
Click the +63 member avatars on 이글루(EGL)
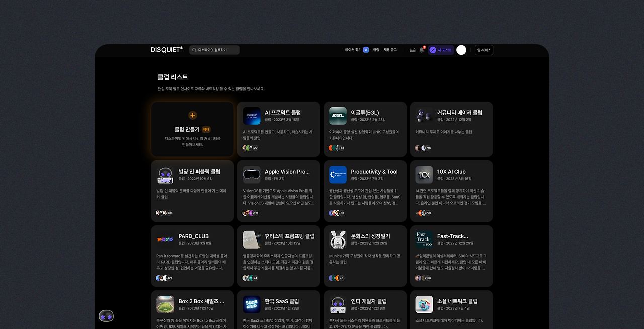point(337,148)
